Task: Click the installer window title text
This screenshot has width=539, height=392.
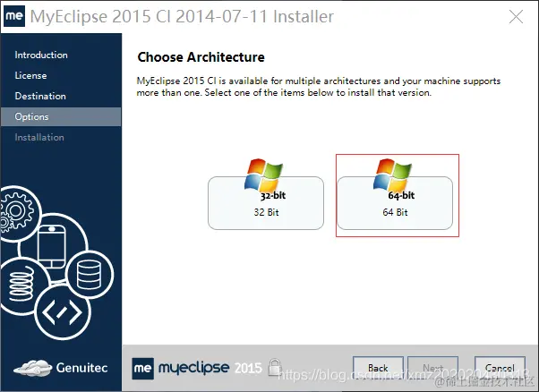Action: tap(182, 16)
